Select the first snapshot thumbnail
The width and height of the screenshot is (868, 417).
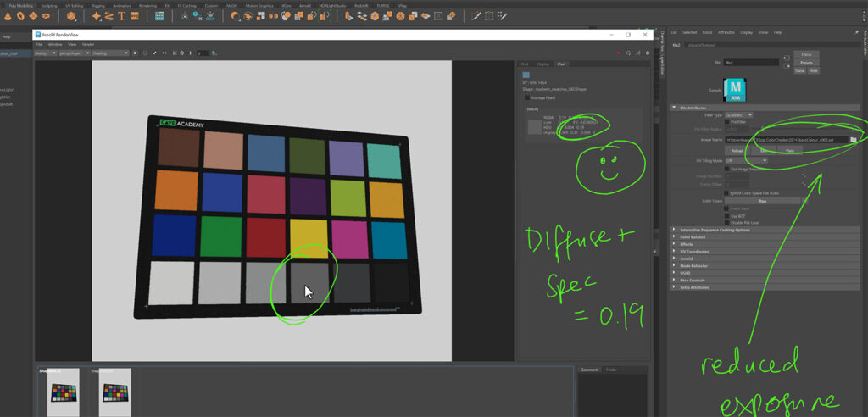(63, 391)
